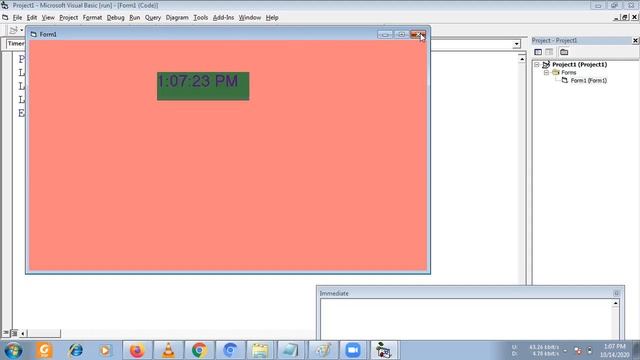Close the Immediate window

pos(616,293)
